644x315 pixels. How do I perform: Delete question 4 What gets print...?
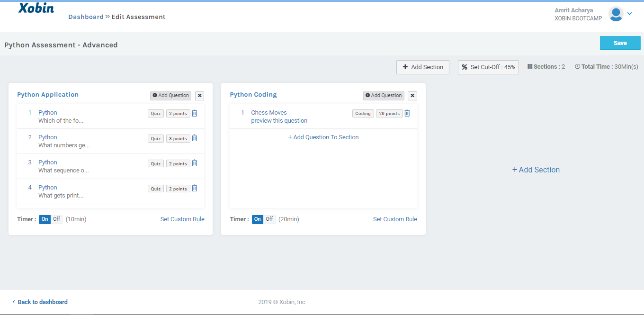[x=194, y=188]
